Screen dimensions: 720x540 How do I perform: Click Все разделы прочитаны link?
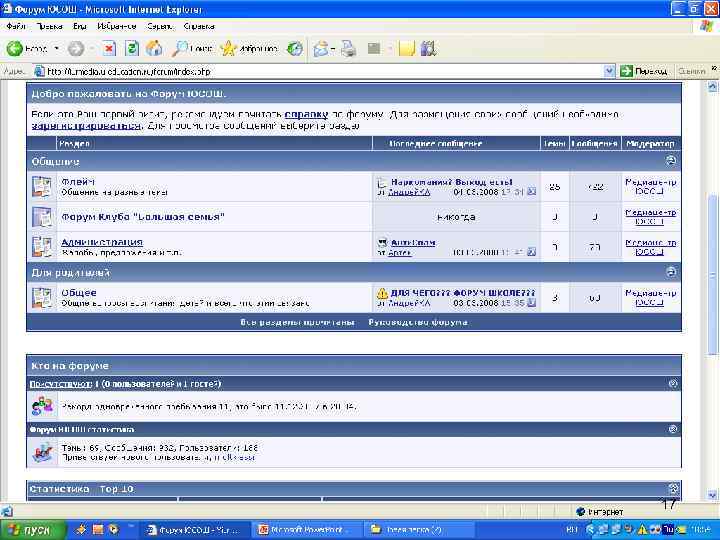[x=297, y=322]
